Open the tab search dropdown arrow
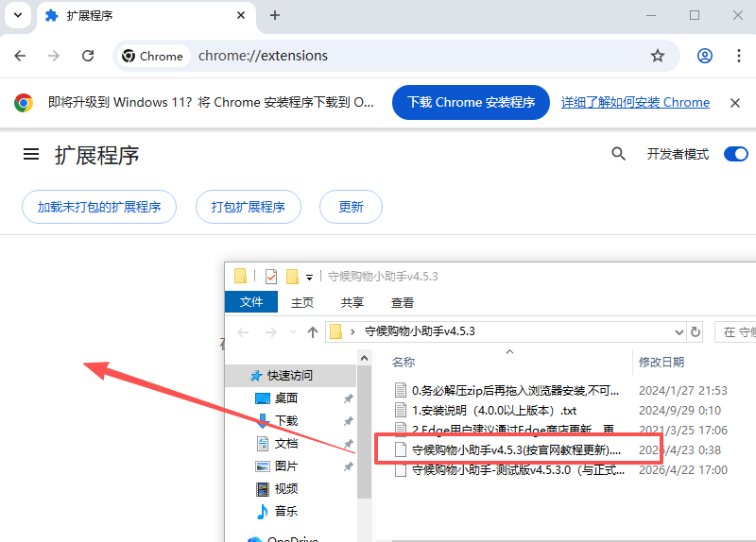This screenshot has width=756, height=542. coord(18,15)
